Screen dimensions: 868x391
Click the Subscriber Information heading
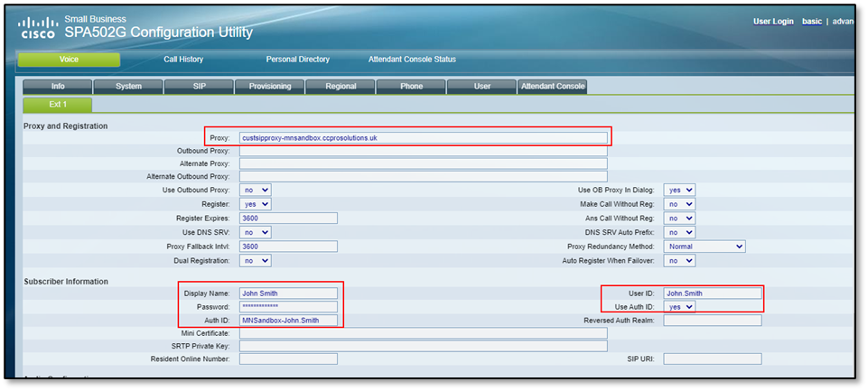[66, 282]
